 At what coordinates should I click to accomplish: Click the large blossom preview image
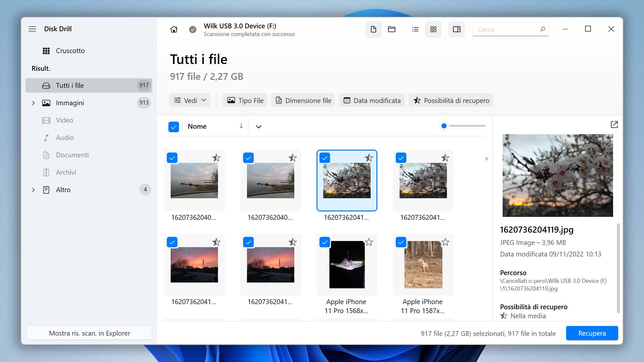tap(558, 175)
